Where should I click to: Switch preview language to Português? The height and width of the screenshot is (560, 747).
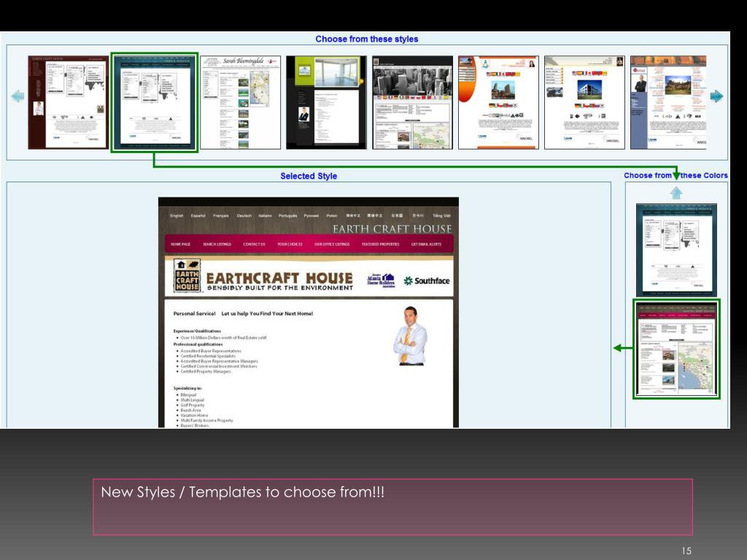tap(287, 216)
